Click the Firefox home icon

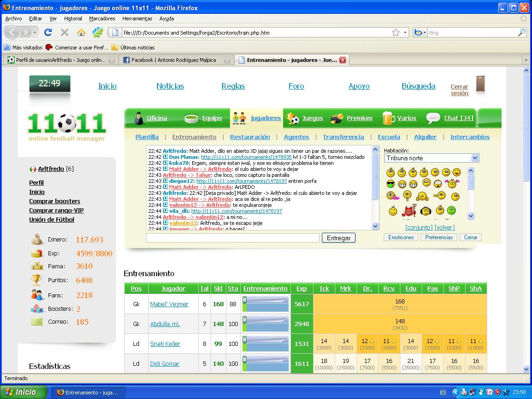coord(81,32)
